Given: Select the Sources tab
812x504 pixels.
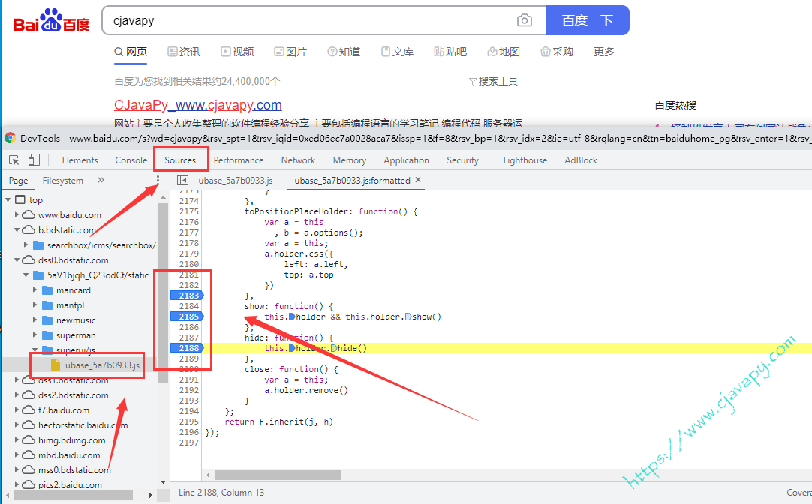Looking at the screenshot, I should pyautogui.click(x=180, y=160).
